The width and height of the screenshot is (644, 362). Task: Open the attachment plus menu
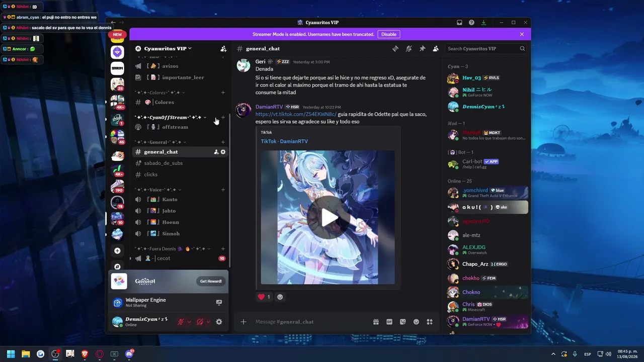pyautogui.click(x=244, y=322)
